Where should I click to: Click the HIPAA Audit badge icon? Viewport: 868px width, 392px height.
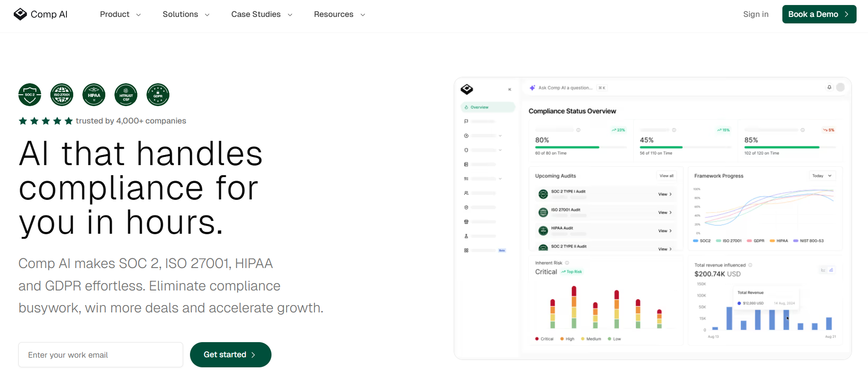coord(543,231)
